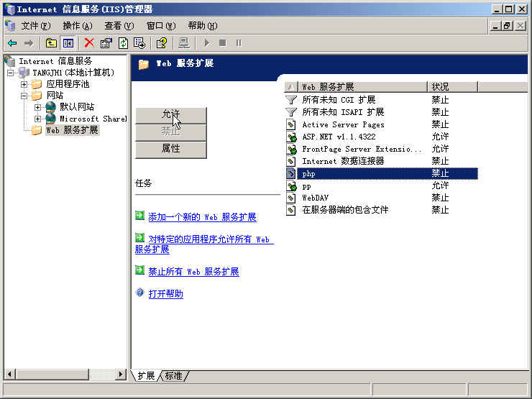
Task: Click the tree pane horizontal scrollbar right arrow
Action: click(x=121, y=375)
